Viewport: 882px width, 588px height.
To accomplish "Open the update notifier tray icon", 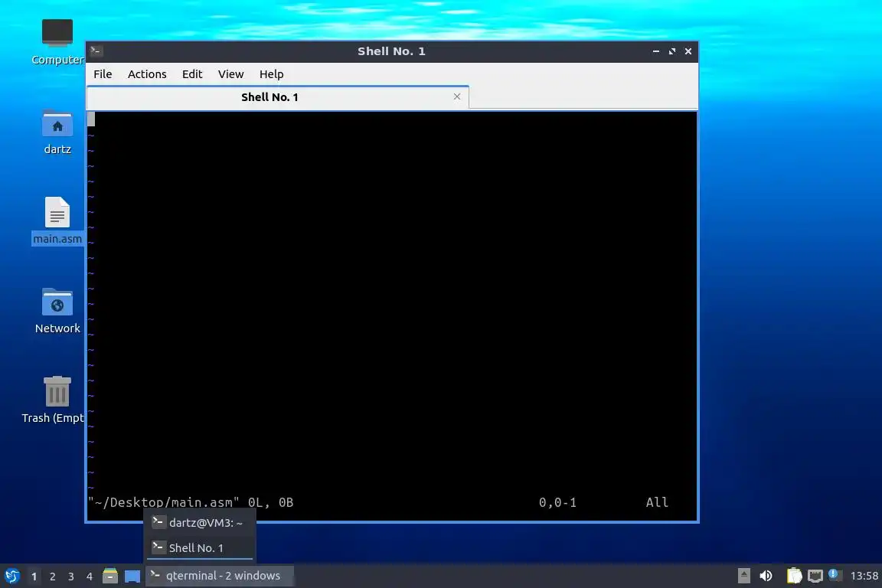I will pyautogui.click(x=835, y=575).
